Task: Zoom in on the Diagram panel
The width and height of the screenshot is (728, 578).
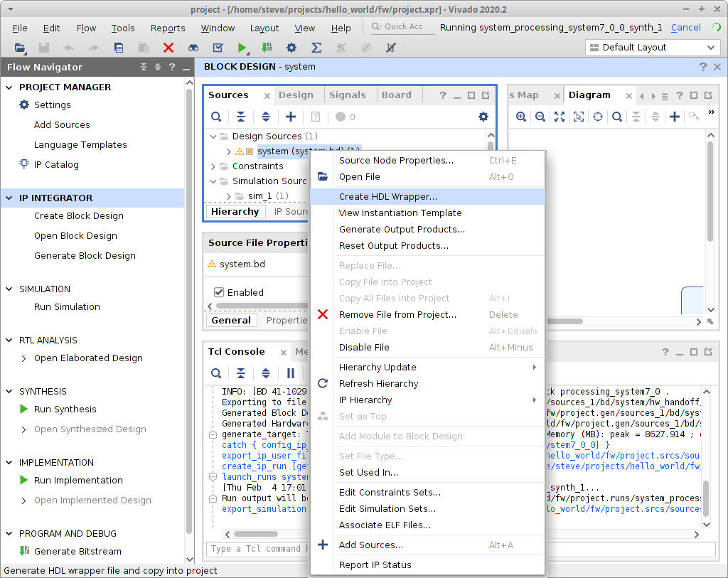Action: tap(521, 117)
